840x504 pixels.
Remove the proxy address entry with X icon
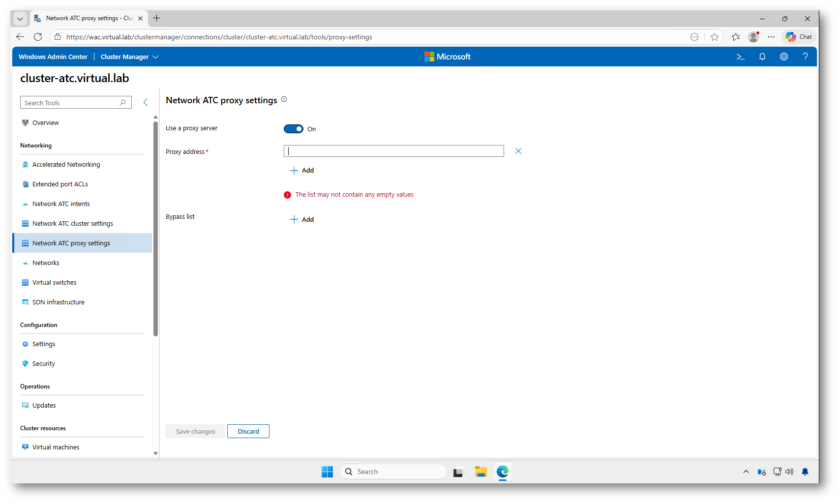[x=518, y=151]
